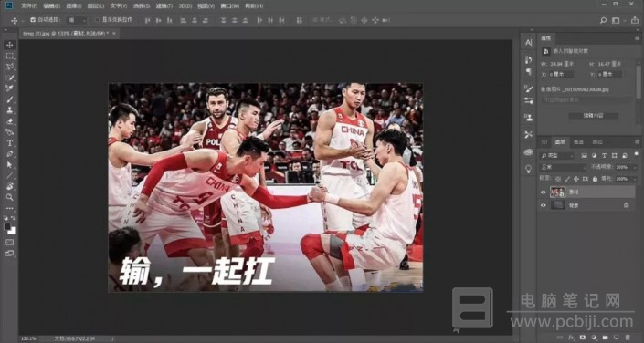
Task: Click the background color swatch
Action: point(12,231)
